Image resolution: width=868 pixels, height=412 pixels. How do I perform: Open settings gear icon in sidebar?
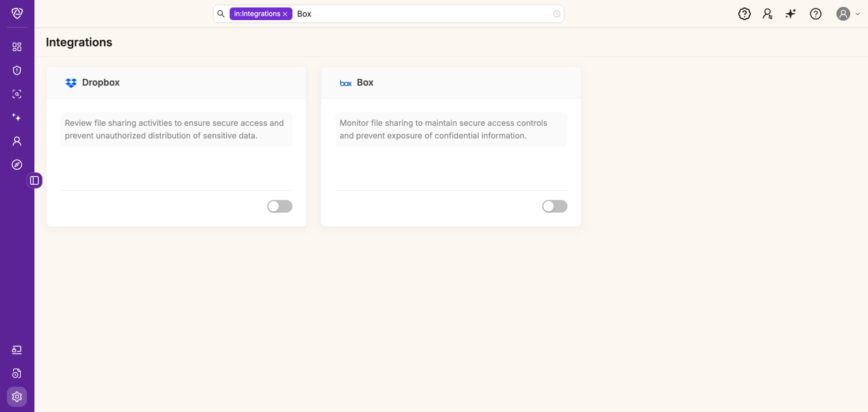point(17,396)
